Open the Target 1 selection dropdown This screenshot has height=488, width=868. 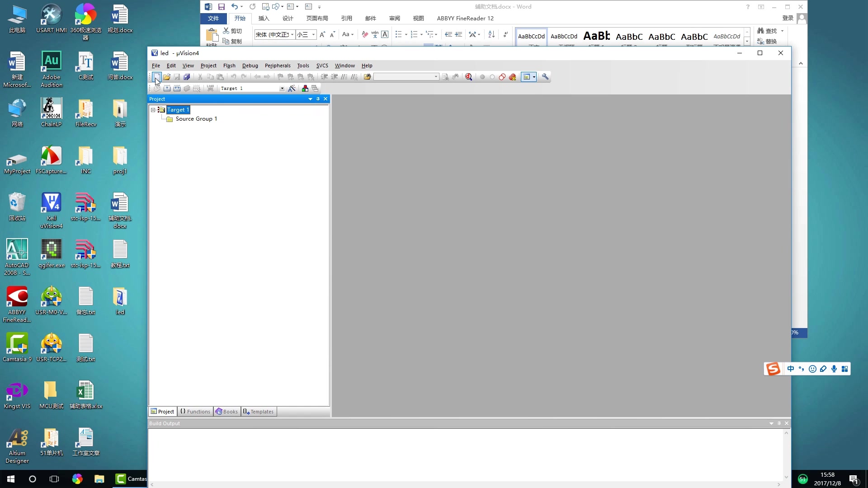pos(282,89)
